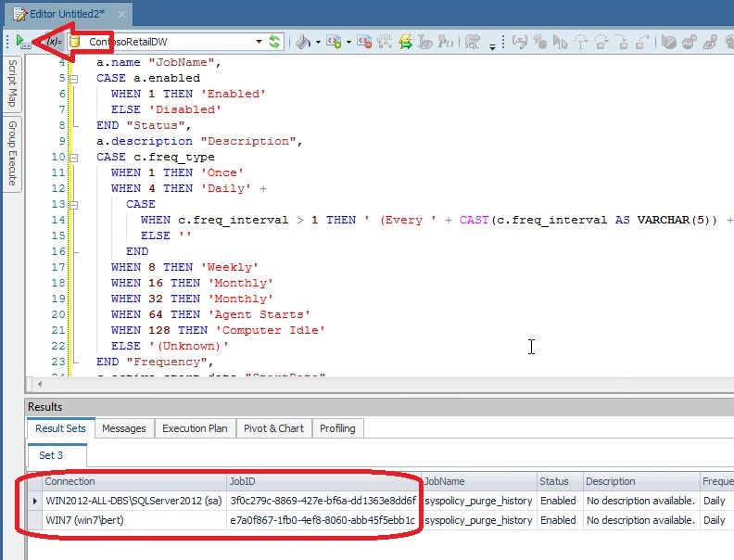Click the yellow and green transfer arrows icon
This screenshot has height=560, width=734.
pos(405,42)
